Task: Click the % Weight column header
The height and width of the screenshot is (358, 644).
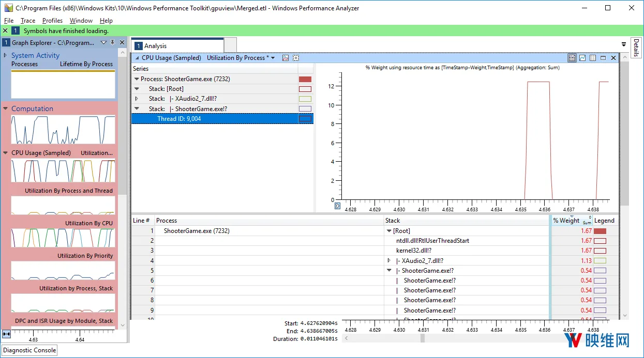Action: tap(566, 221)
